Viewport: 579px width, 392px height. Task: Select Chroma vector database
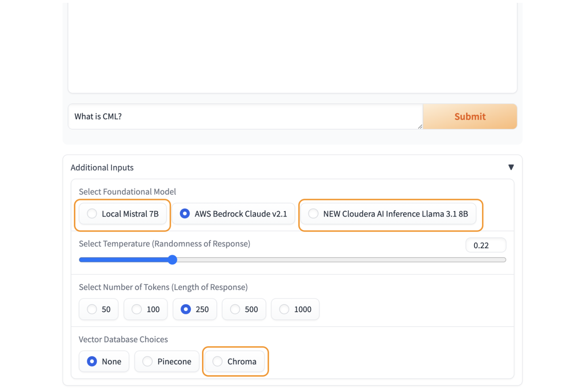pos(235,361)
